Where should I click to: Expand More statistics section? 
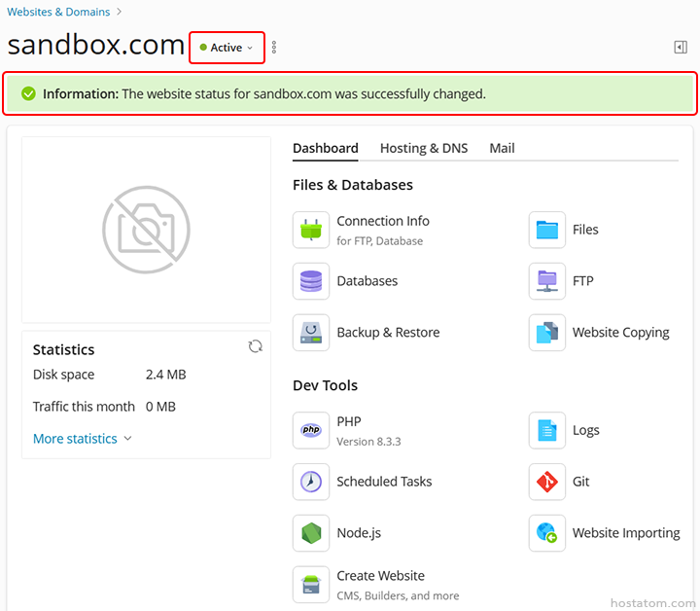[x=82, y=439]
